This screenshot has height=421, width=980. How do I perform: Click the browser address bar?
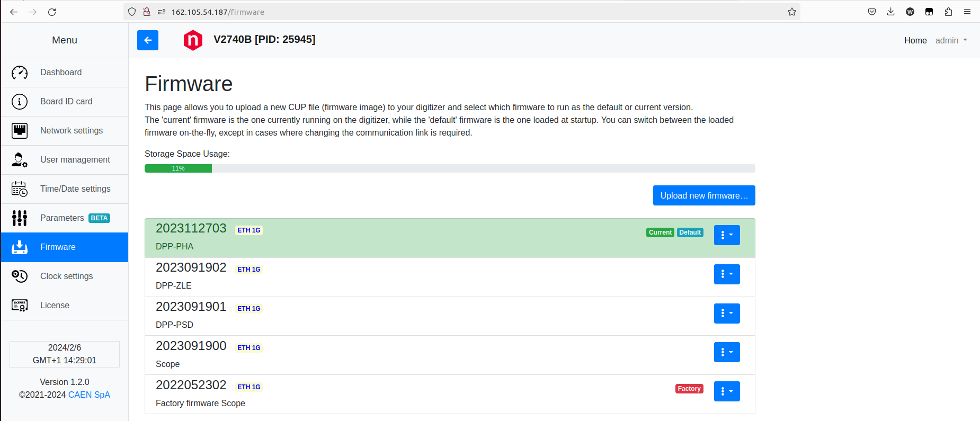tap(461, 12)
